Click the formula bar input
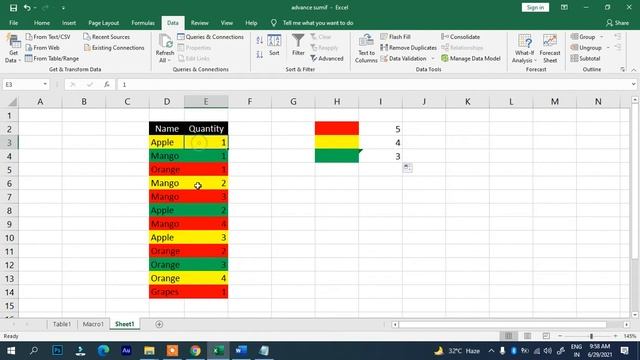Viewport: 640px width, 360px height. [x=373, y=84]
